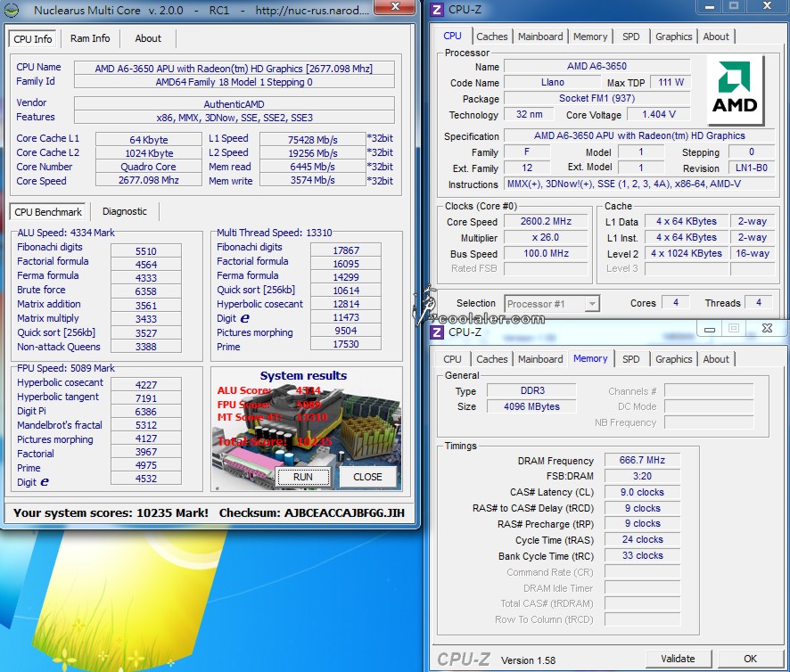
Task: Select About tab in the lower CPU-Z Memory window
Action: point(716,359)
